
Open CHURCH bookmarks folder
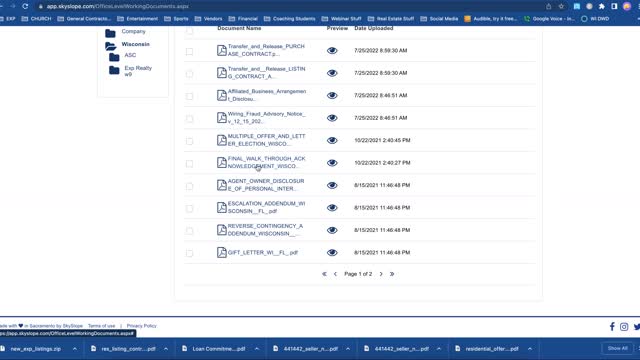pos(37,19)
